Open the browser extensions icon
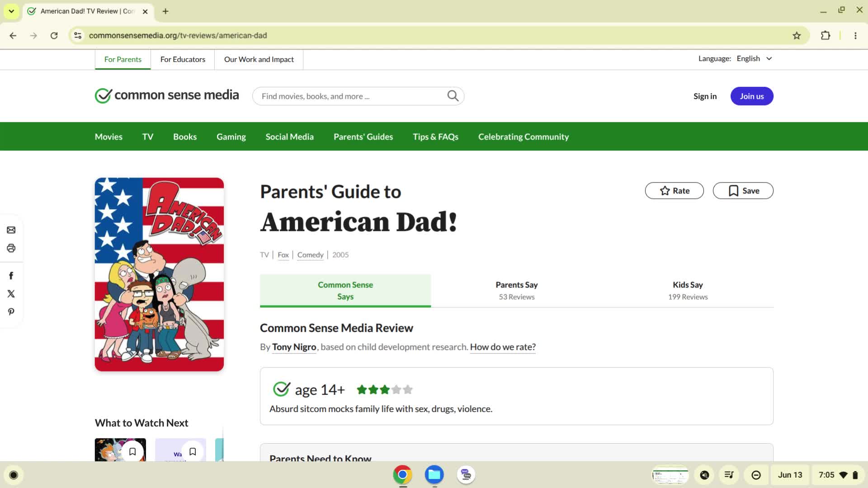 pos(826,35)
